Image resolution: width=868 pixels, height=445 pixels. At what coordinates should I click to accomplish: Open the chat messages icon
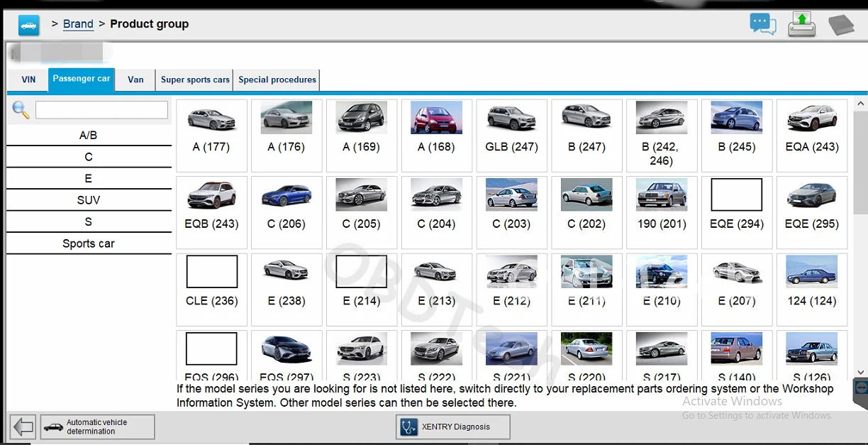(x=763, y=24)
